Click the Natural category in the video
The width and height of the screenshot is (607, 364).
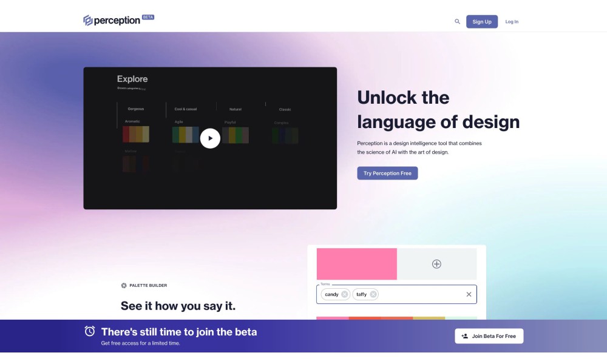pyautogui.click(x=236, y=109)
